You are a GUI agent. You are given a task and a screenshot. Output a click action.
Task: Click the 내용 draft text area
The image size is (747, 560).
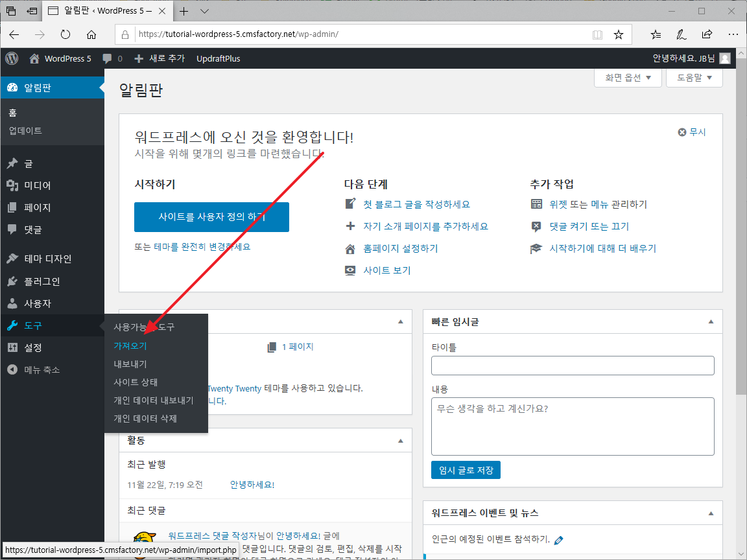click(573, 426)
